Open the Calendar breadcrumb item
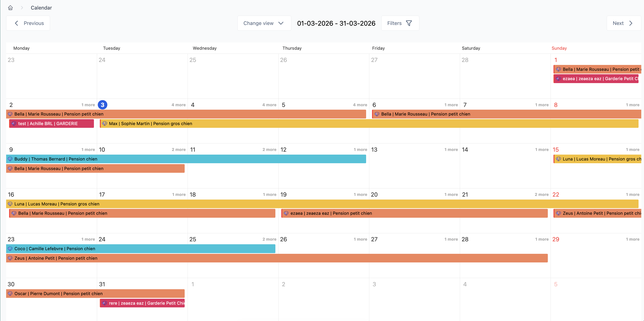The width and height of the screenshot is (644, 321). [x=41, y=8]
